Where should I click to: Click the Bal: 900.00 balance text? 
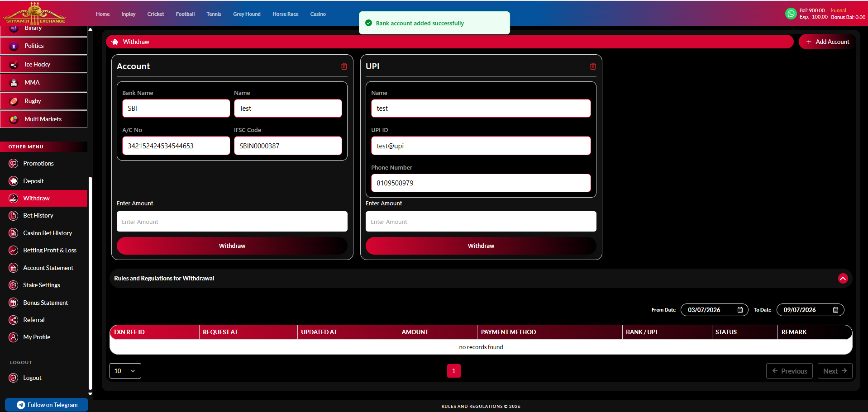[812, 10]
